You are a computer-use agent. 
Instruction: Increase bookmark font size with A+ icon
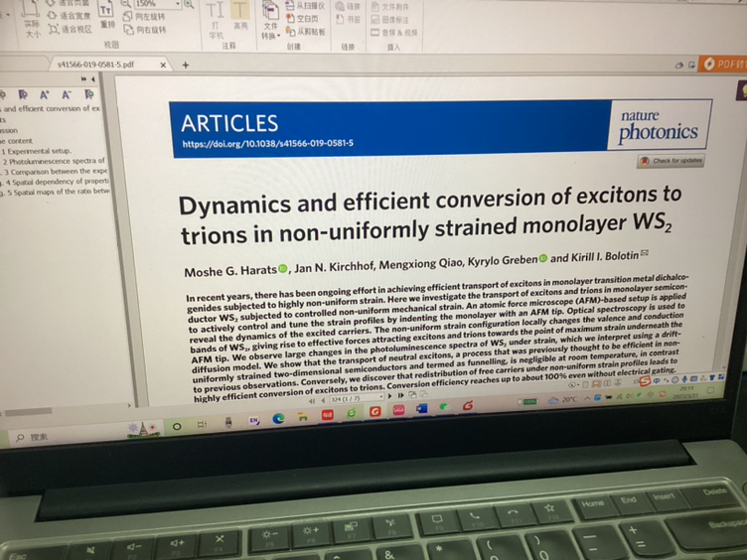[x=45, y=93]
